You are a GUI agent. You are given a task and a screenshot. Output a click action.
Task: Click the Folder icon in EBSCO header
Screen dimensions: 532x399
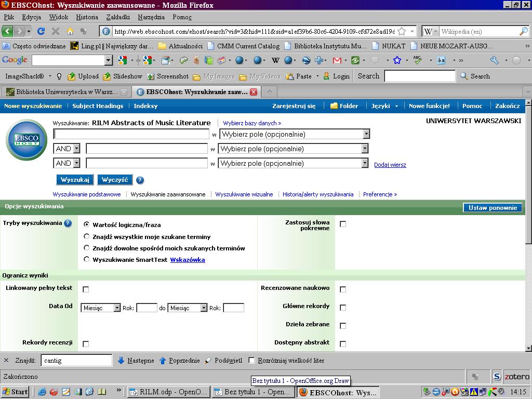[x=334, y=106]
